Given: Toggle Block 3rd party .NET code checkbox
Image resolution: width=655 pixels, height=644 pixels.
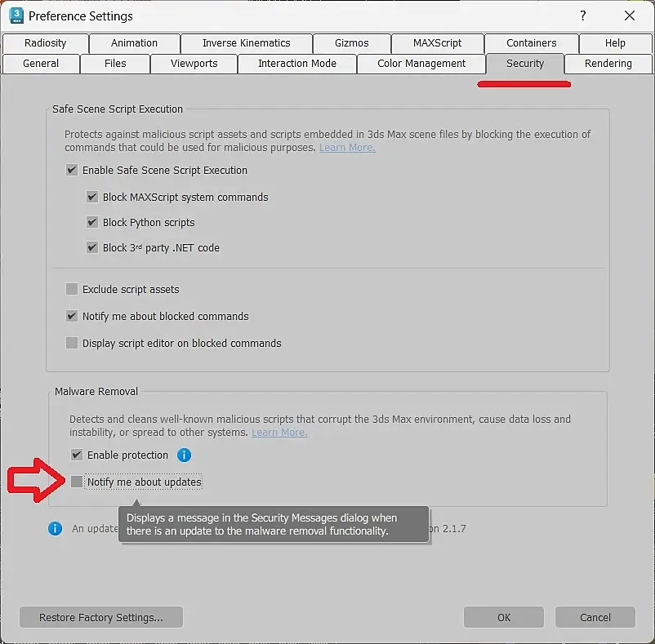Looking at the screenshot, I should click(x=92, y=247).
